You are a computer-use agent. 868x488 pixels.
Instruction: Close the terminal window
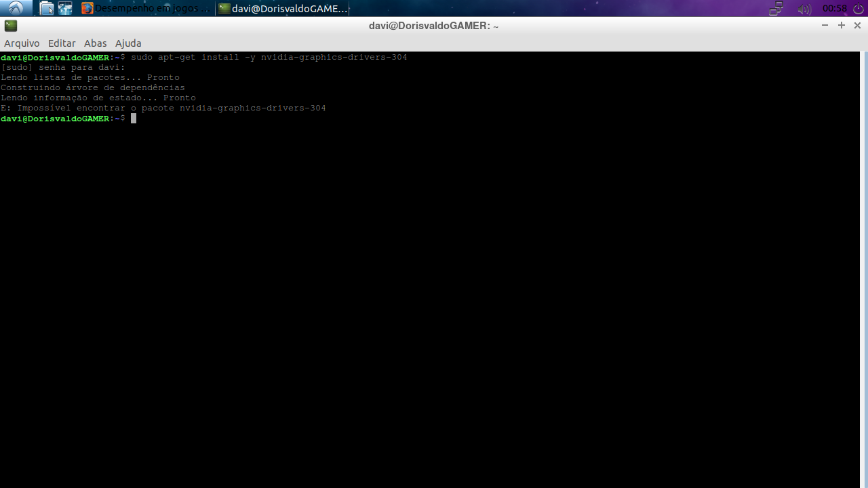tap(857, 26)
